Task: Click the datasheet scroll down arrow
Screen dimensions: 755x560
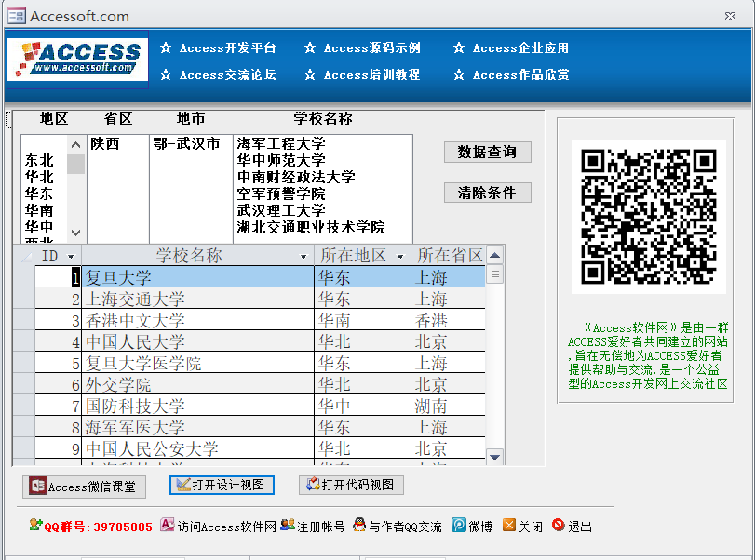Action: (495, 457)
